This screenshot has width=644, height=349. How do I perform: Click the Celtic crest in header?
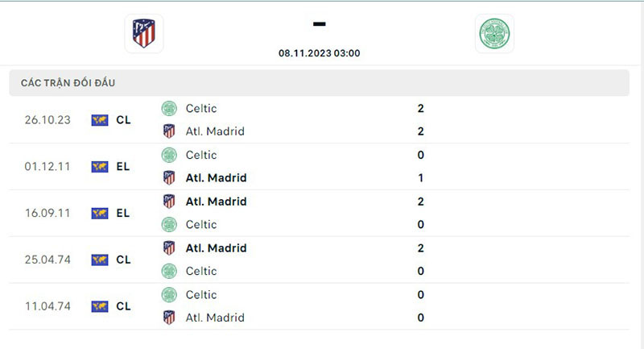[494, 34]
